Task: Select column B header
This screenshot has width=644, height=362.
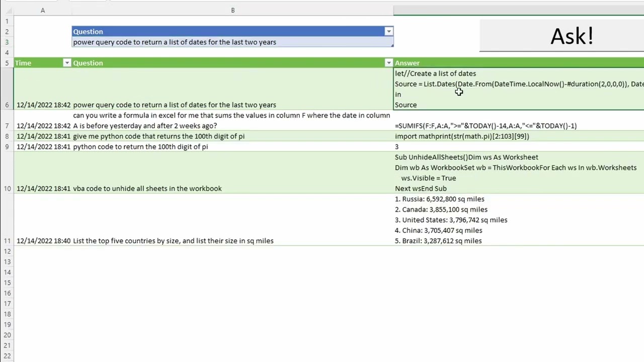Action: pos(232,10)
